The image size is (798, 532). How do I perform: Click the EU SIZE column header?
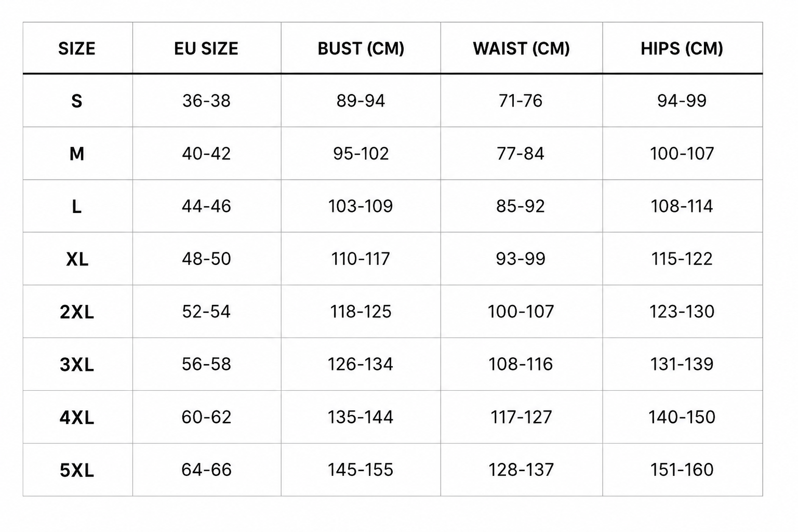pos(206,48)
